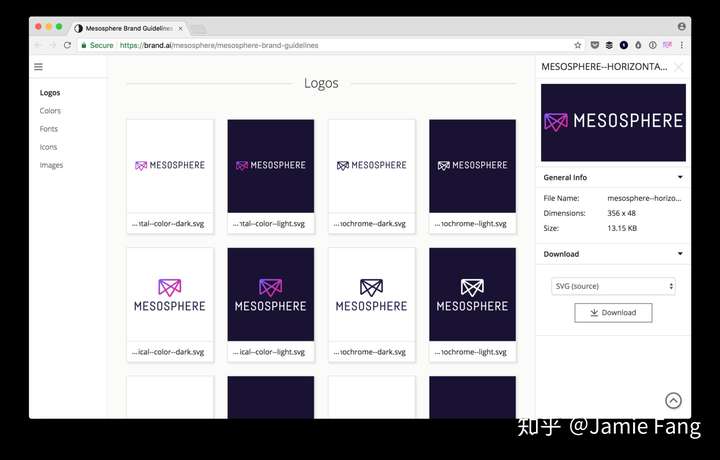Click size value 13.15 KB

coord(622,228)
